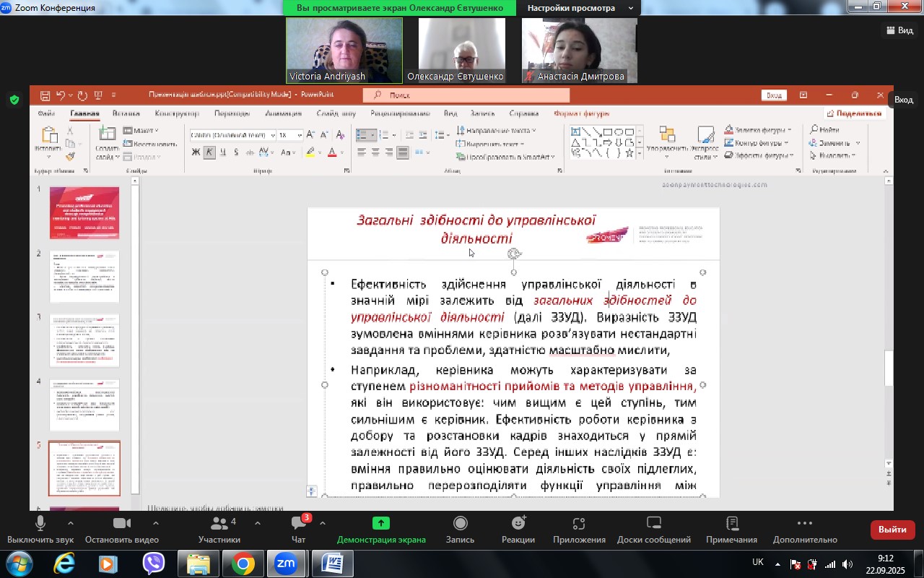This screenshot has width=924, height=578.
Task: Click the green screen share icon
Action: point(380,524)
